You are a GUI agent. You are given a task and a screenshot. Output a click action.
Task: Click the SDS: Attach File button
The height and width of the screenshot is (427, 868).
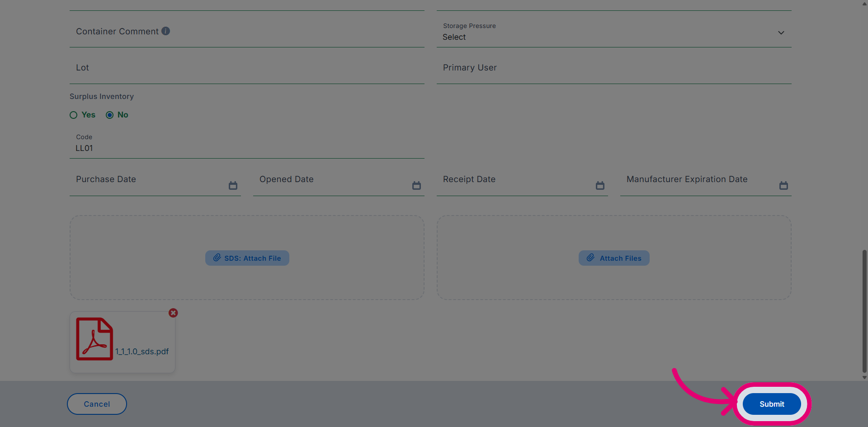247,258
